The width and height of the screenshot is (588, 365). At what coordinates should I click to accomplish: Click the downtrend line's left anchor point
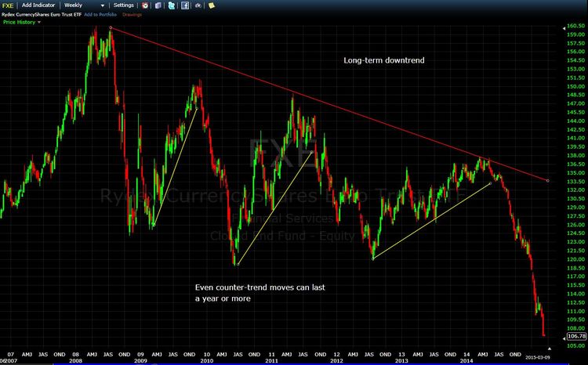(111, 27)
